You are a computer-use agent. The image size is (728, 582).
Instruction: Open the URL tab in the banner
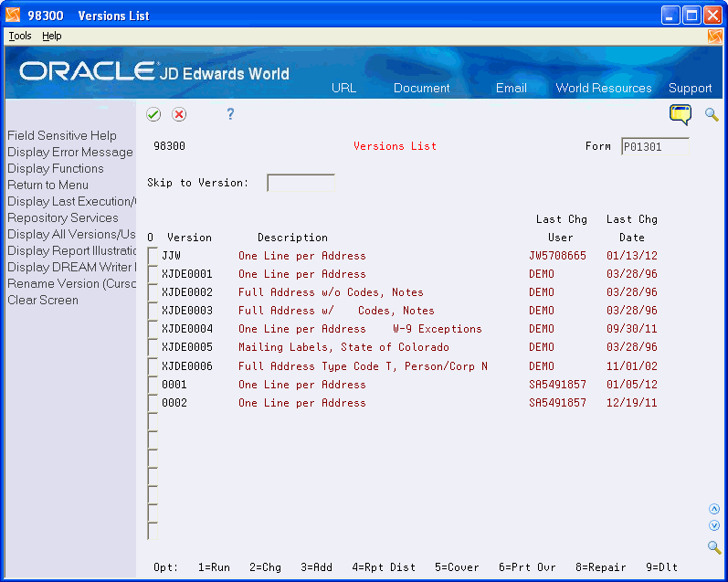344,88
